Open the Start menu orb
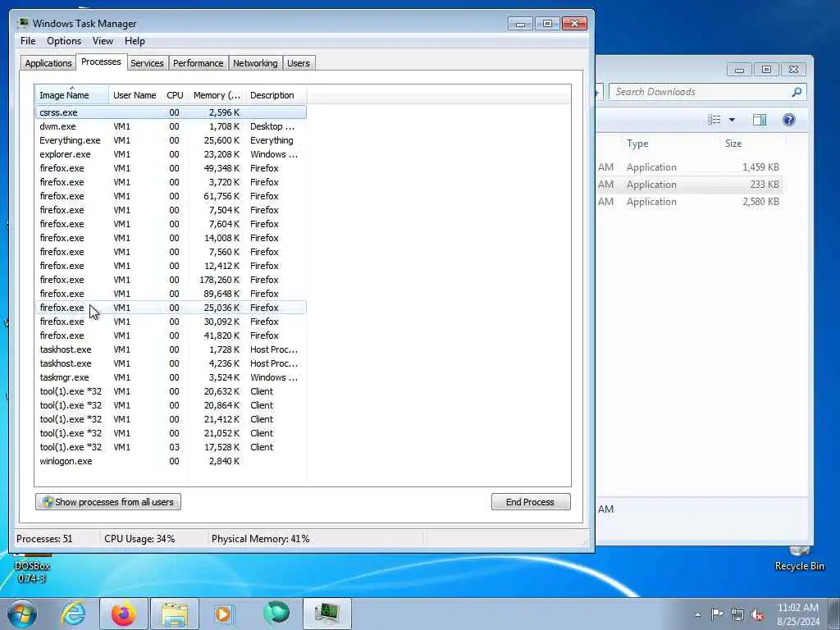 tap(22, 614)
